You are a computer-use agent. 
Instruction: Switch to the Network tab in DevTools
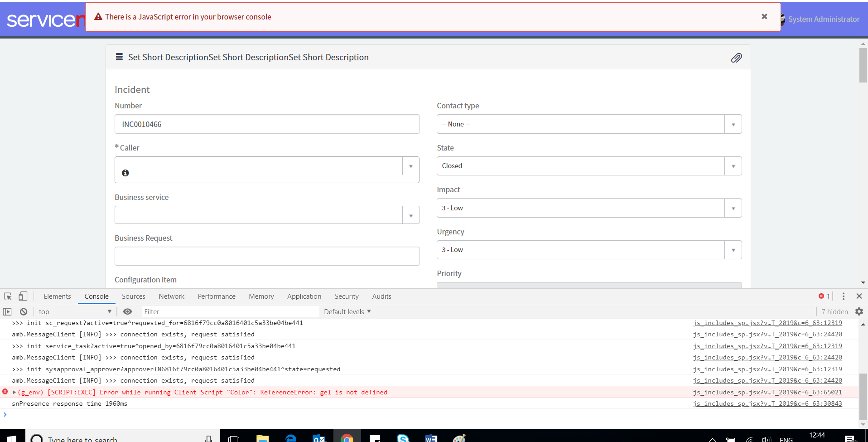click(171, 296)
